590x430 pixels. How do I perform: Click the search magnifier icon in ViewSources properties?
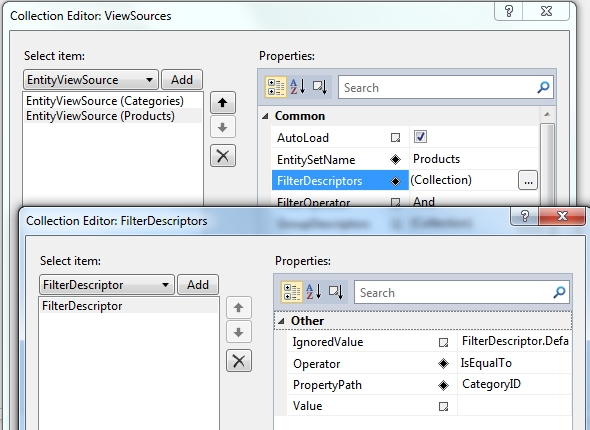point(543,88)
